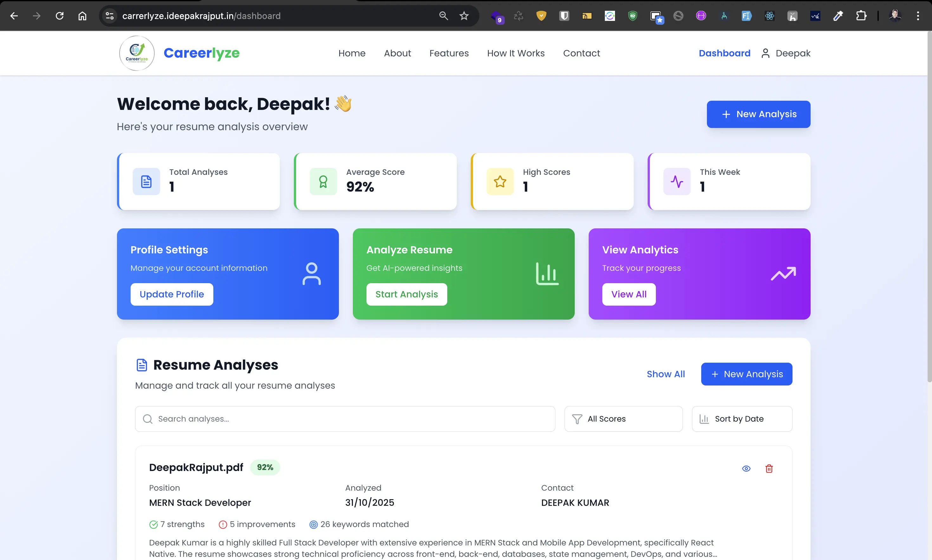Viewport: 932px width, 560px height.
Task: Click the MERN Stack Developer position text
Action: (200, 503)
